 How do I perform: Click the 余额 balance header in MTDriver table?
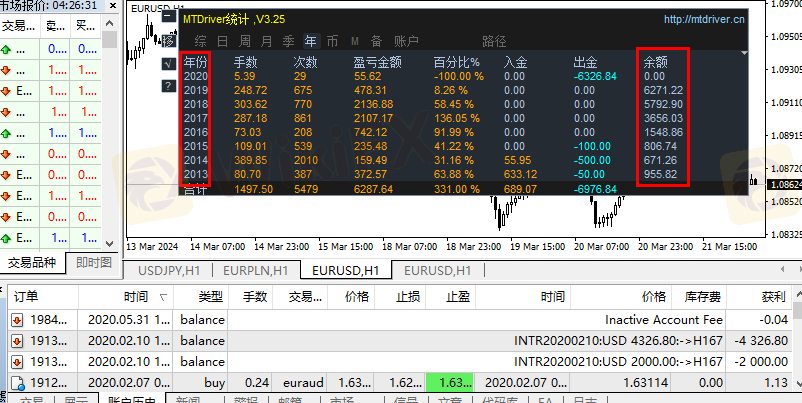[x=655, y=62]
